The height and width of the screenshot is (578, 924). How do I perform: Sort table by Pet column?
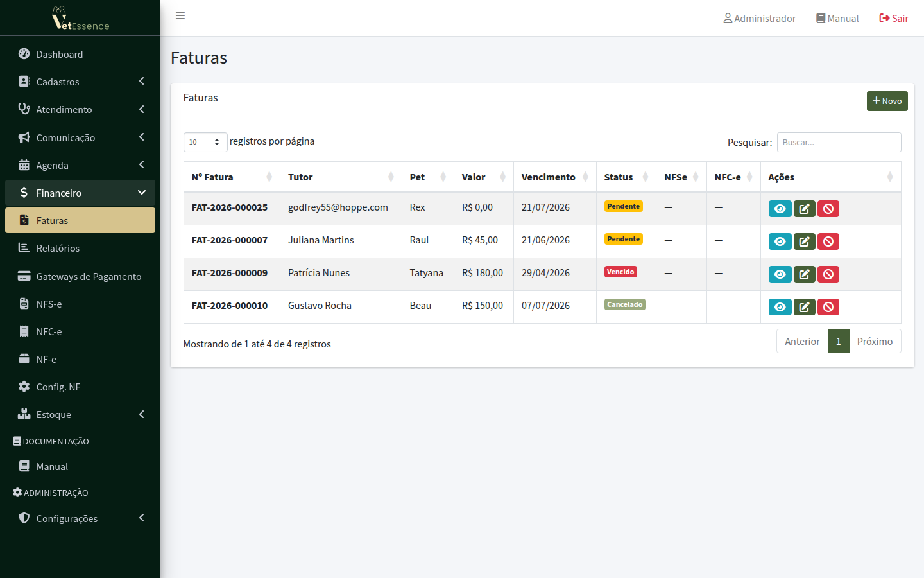click(428, 177)
